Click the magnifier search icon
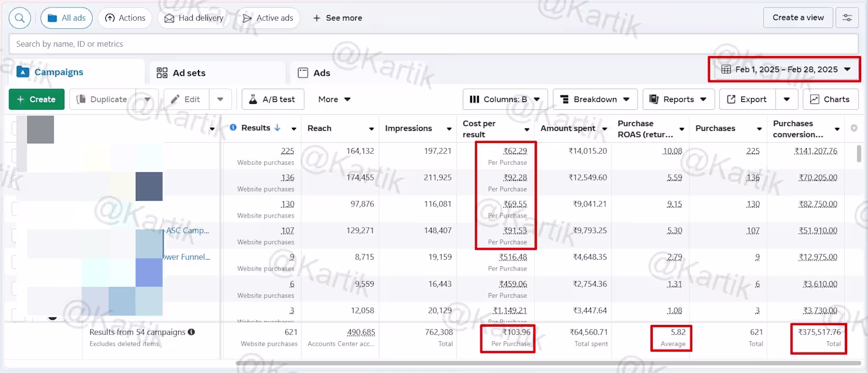This screenshot has width=868, height=373. (x=20, y=18)
